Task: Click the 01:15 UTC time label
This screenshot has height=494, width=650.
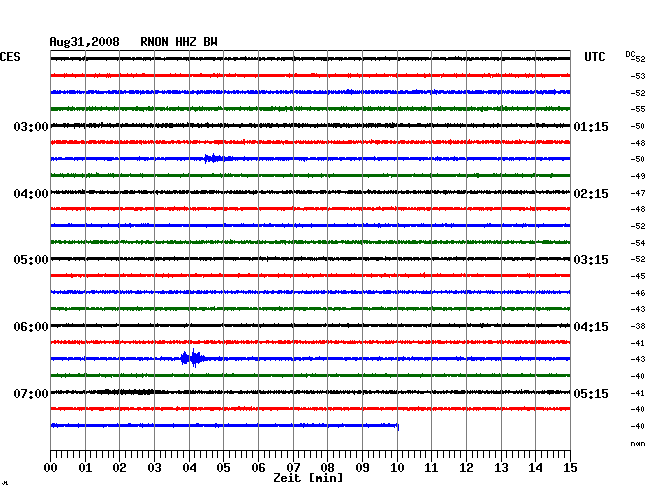Action: point(591,126)
